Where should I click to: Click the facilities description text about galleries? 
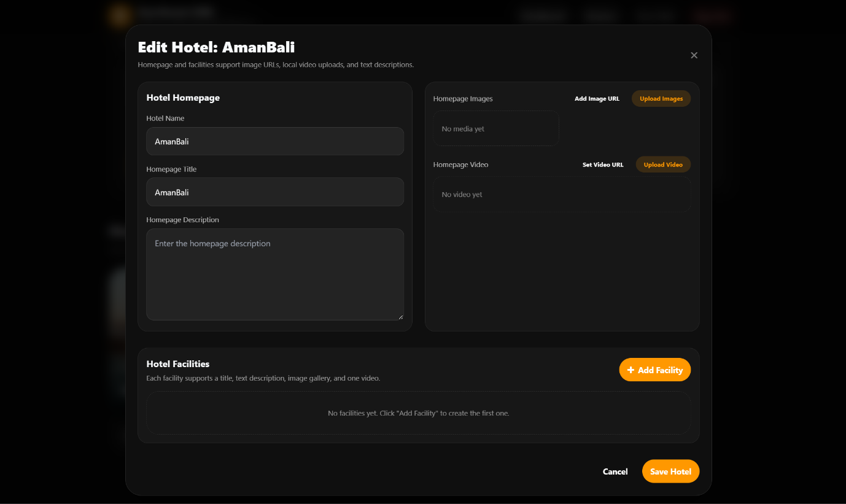pyautogui.click(x=263, y=378)
